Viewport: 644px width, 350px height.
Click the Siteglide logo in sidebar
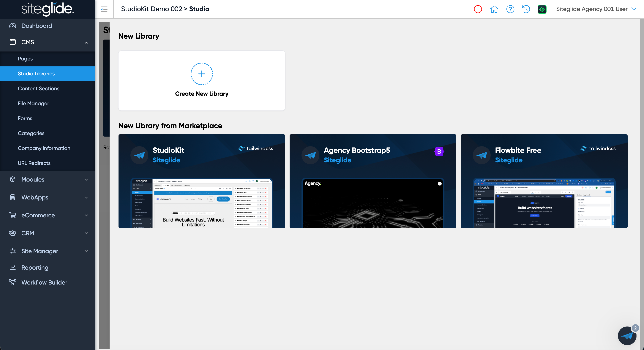(47, 9)
